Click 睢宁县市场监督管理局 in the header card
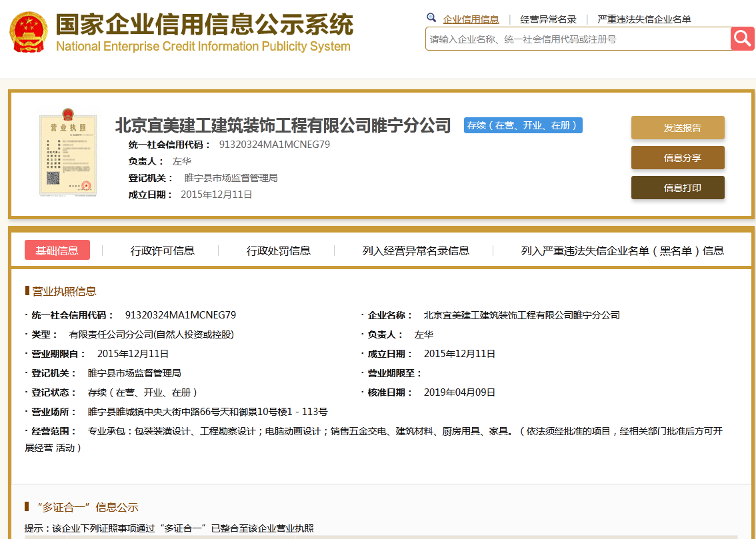 231,178
